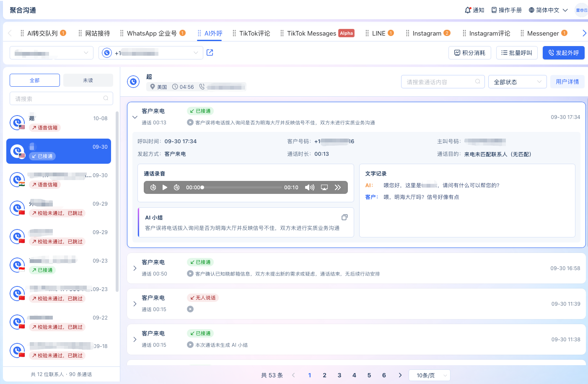The image size is (588, 384).
Task: Go to page 3 of call records
Action: coord(339,375)
